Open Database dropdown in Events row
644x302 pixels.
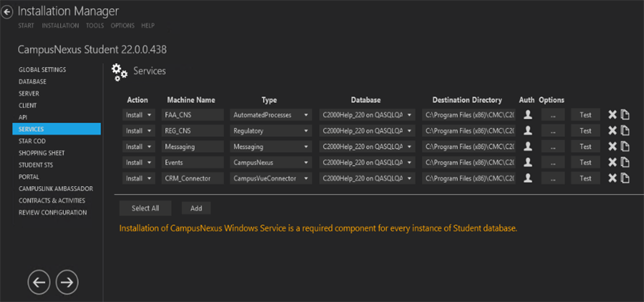click(x=367, y=162)
